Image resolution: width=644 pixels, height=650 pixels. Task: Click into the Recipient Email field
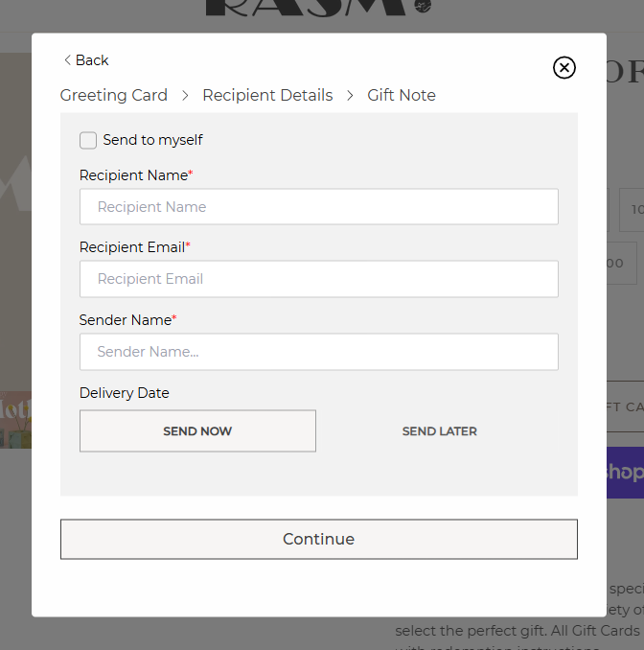(x=318, y=279)
